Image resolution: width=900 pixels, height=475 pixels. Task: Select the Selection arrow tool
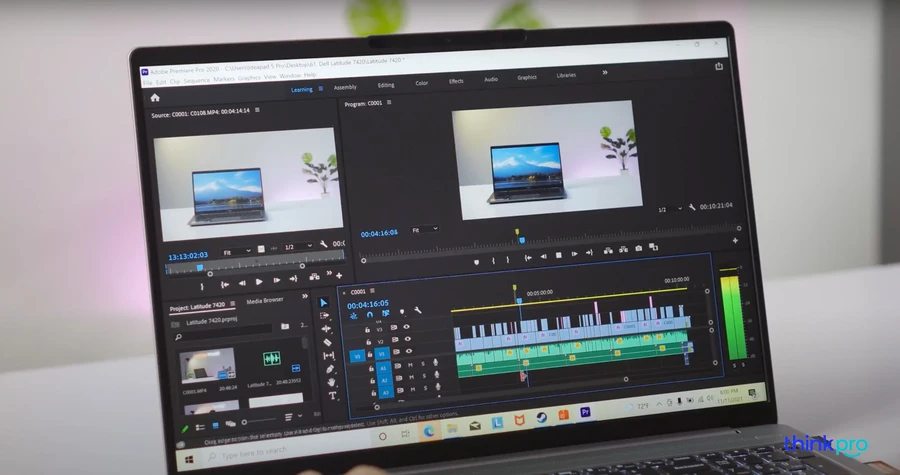point(323,302)
